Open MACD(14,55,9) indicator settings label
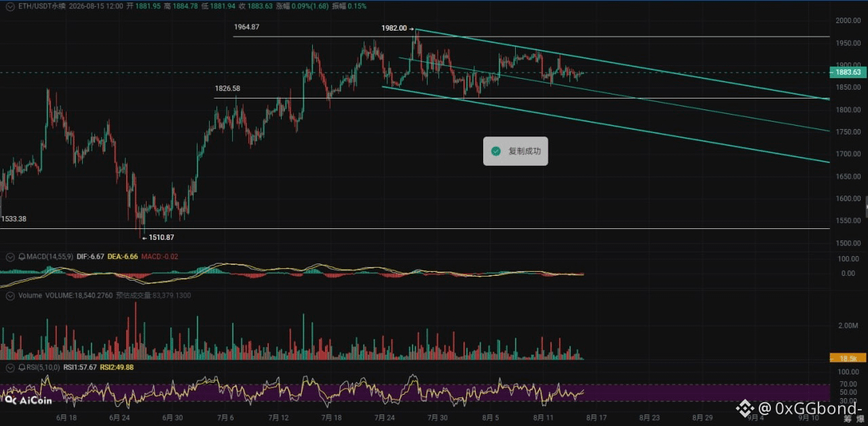The height and width of the screenshot is (426, 868). coord(50,258)
